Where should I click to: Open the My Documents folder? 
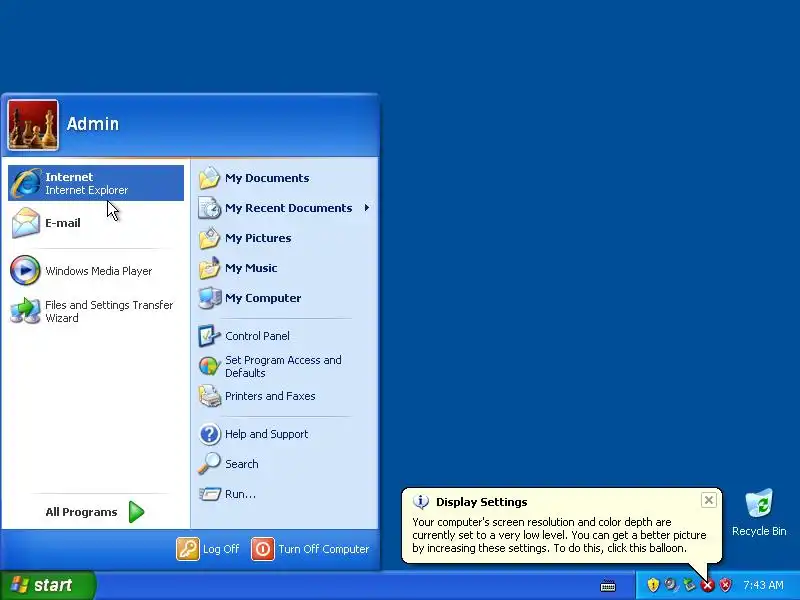coord(286,178)
